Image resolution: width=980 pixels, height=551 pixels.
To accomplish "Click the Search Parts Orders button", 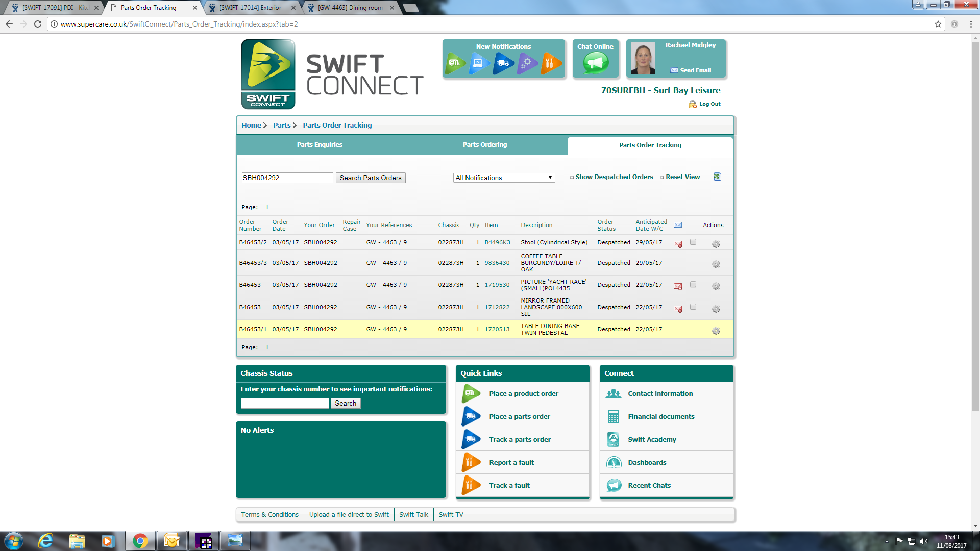I will 371,178.
